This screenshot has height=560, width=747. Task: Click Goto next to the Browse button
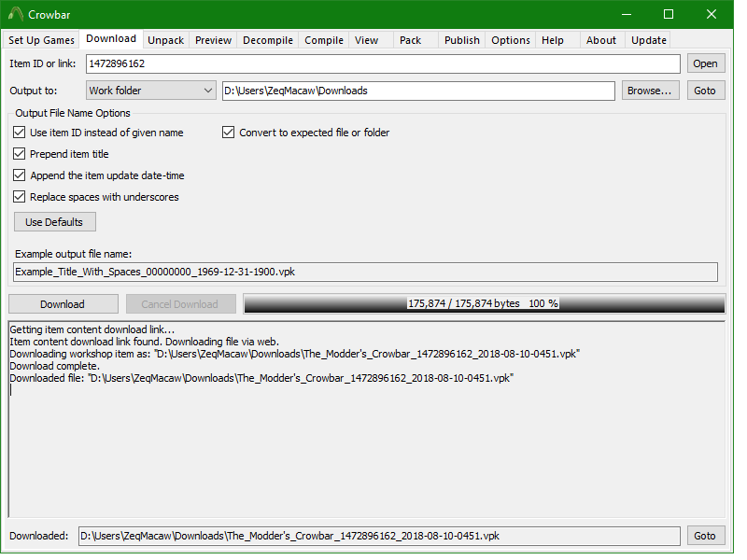[x=706, y=91]
